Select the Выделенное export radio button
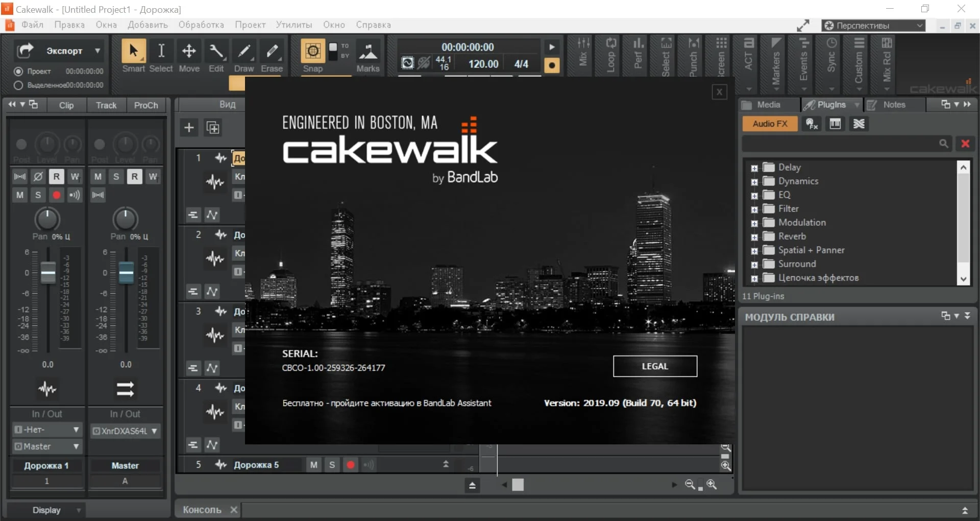Viewport: 980px width, 521px height. [18, 85]
